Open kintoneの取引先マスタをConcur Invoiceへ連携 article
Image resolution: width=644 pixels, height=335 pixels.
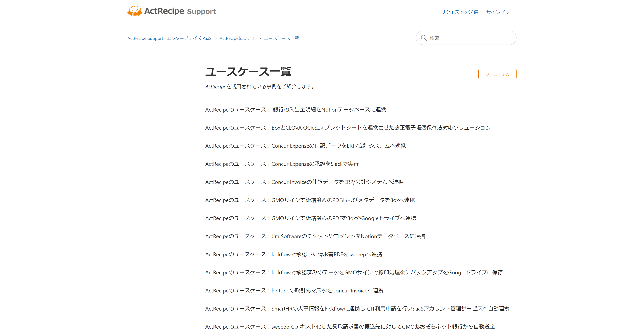(294, 291)
